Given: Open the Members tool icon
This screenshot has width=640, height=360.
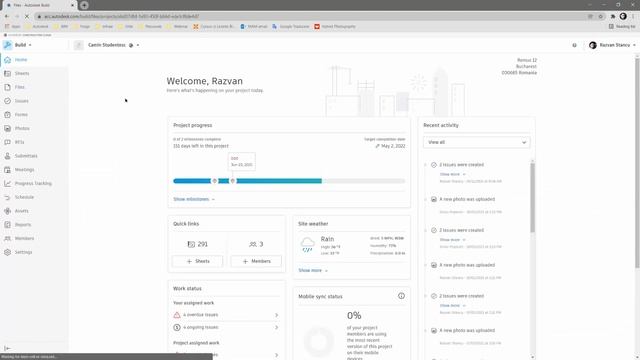Looking at the screenshot, I should (x=7, y=238).
